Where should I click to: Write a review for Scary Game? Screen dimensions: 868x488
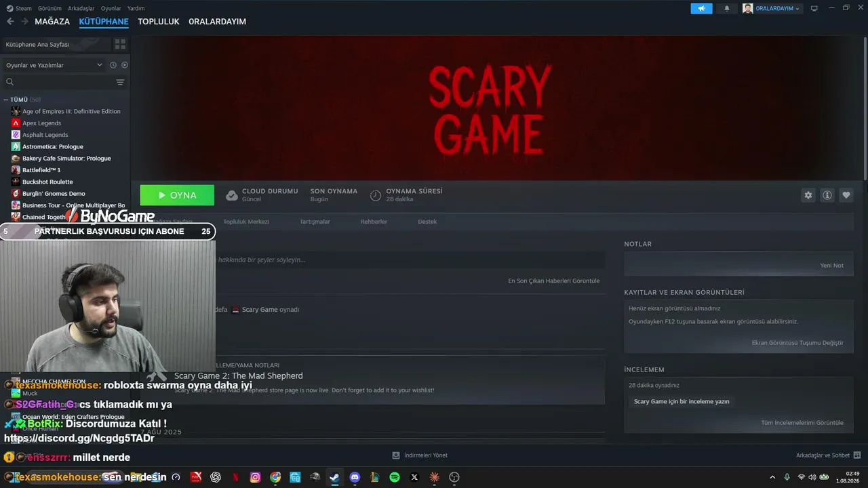pos(682,402)
